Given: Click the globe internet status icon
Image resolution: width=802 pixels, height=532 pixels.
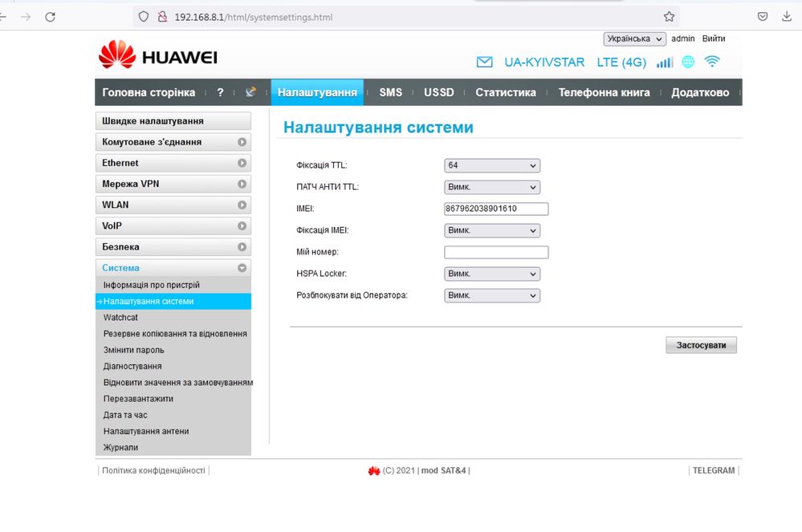Looking at the screenshot, I should tap(688, 62).
